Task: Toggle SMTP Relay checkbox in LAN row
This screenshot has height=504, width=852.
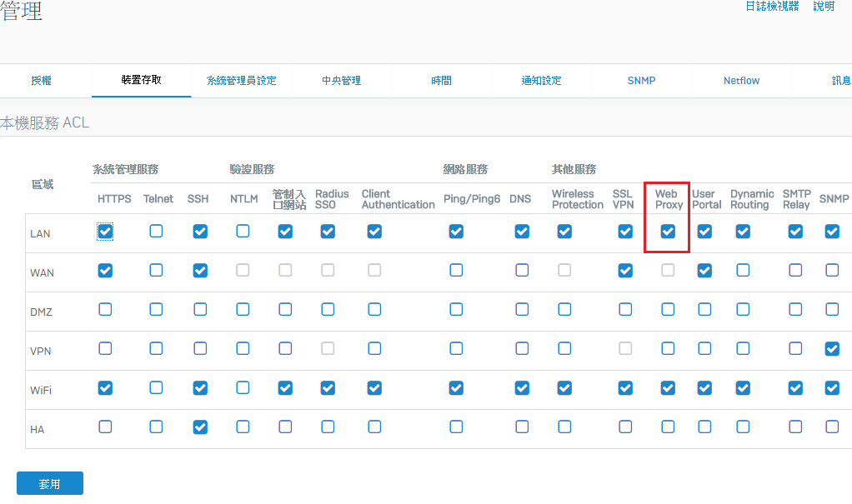Action: [x=795, y=232]
